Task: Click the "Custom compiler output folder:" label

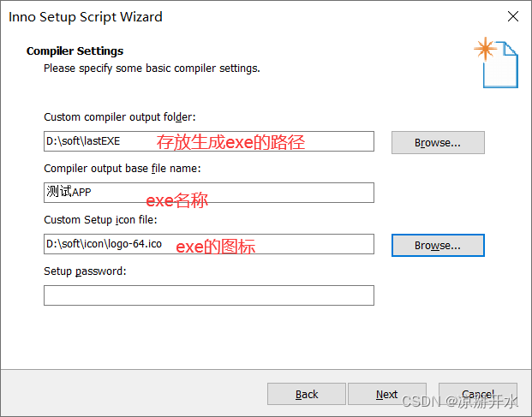Action: pyautogui.click(x=120, y=117)
